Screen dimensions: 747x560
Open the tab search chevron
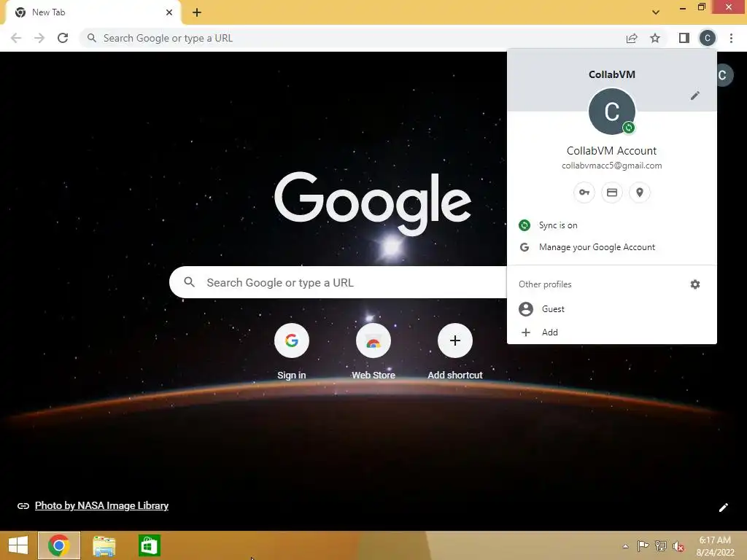point(656,12)
